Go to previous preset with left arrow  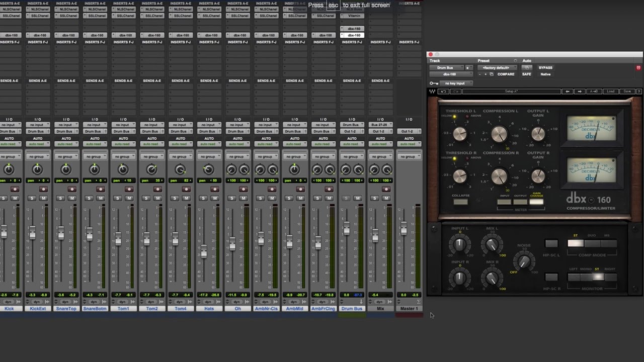coord(568,92)
